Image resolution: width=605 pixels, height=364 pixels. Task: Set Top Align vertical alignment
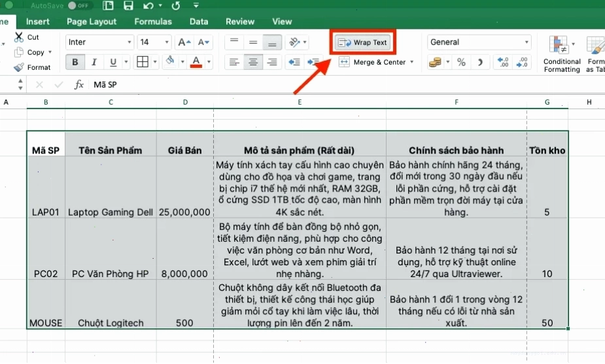click(x=233, y=42)
